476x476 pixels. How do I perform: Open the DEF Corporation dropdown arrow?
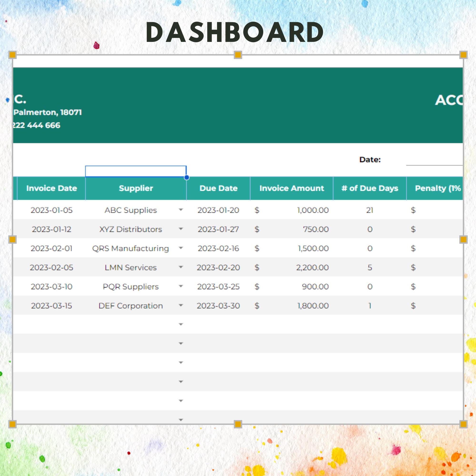[x=181, y=306]
